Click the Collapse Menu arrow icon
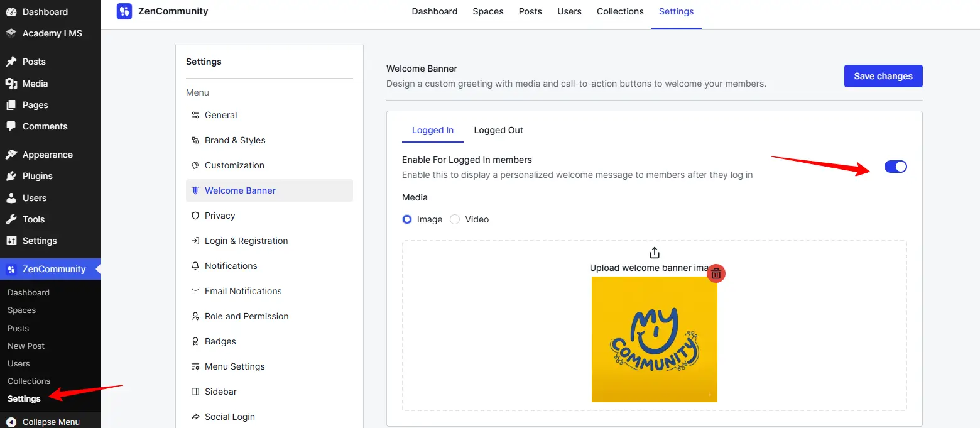Screen dimensions: 980x428 11,422
